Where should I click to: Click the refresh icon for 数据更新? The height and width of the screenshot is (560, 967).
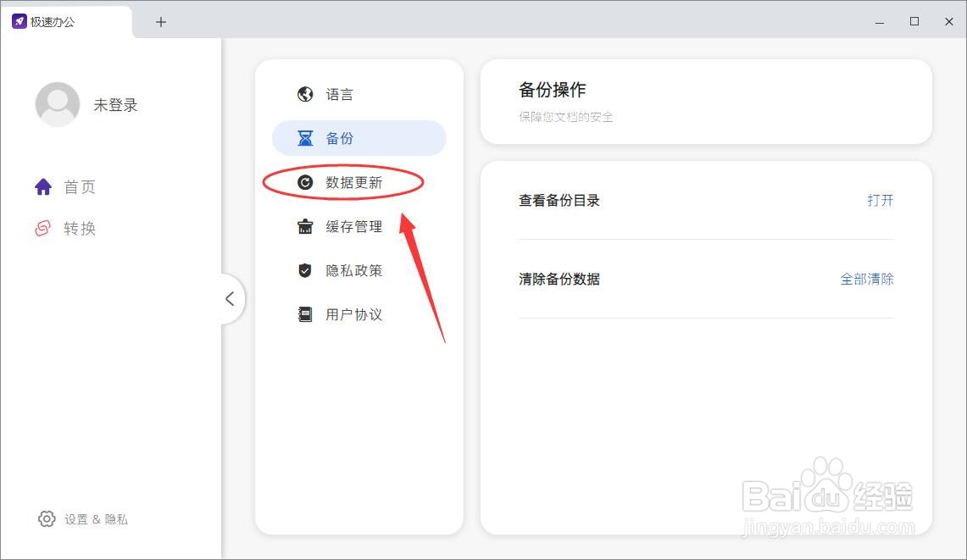click(x=305, y=182)
